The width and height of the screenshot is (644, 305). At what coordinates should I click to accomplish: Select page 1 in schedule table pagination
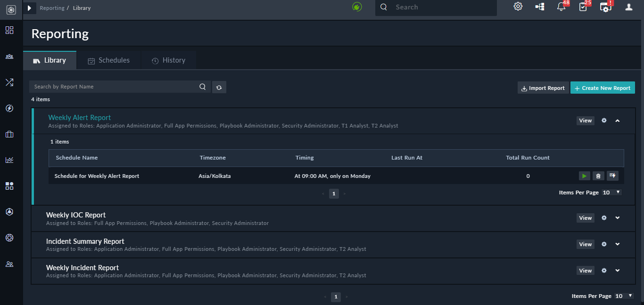(334, 193)
